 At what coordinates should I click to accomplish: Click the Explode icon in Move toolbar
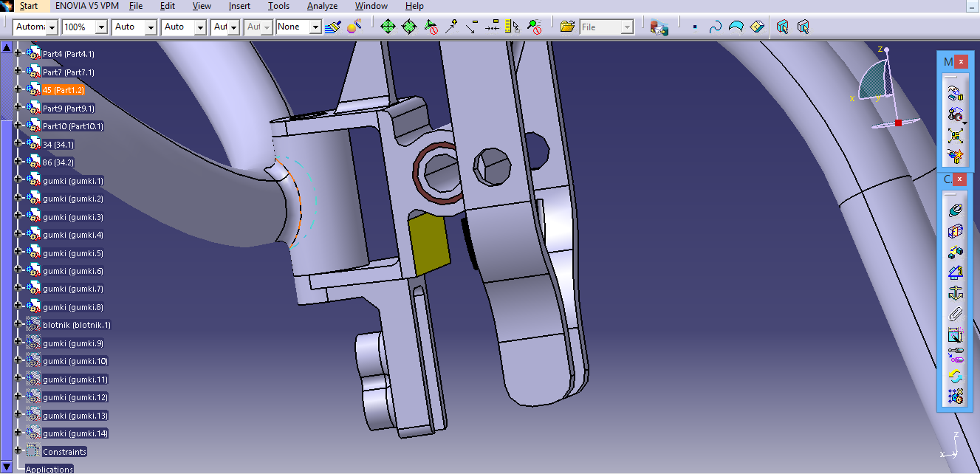(x=956, y=136)
